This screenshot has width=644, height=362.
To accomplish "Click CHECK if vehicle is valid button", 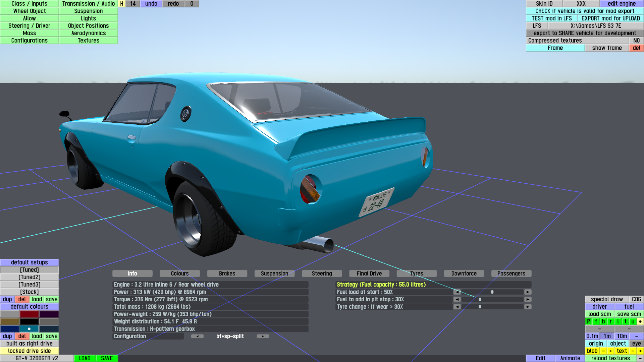I will (585, 11).
